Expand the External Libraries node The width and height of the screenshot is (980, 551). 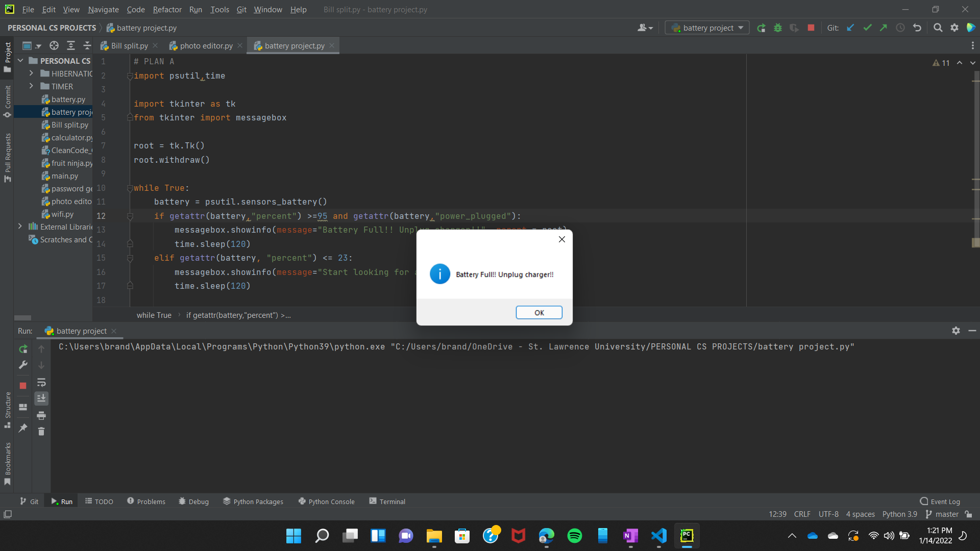tap(20, 227)
